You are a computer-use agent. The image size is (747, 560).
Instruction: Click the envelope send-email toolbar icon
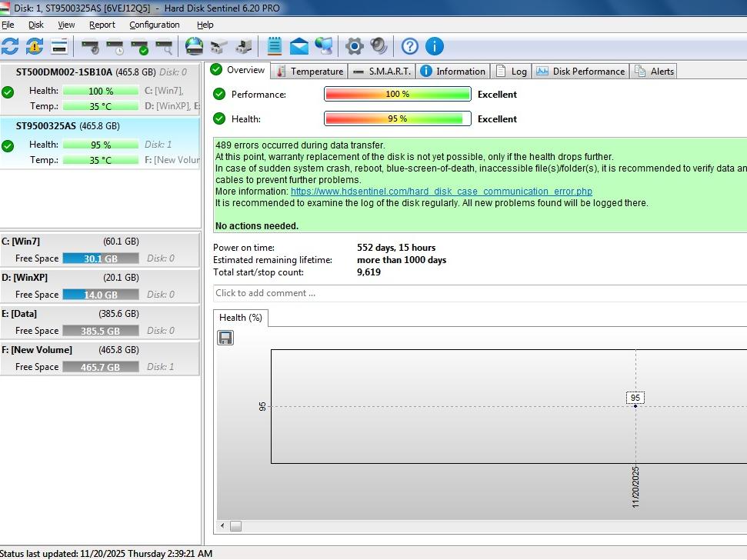pyautogui.click(x=298, y=46)
